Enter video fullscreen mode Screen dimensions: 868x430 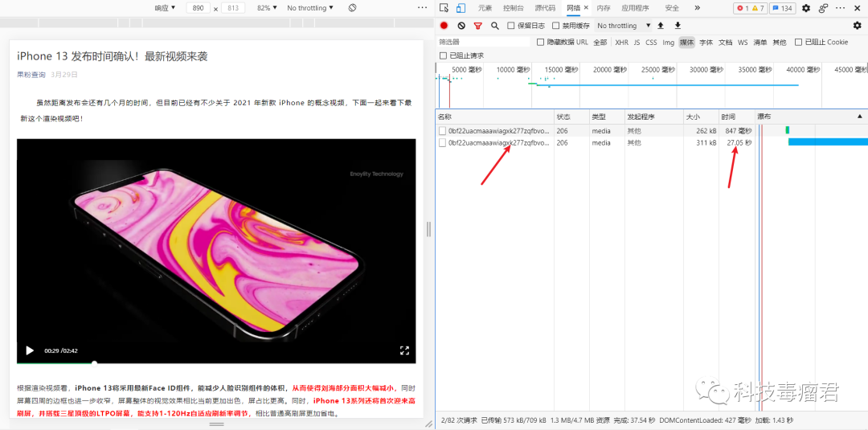(x=404, y=350)
